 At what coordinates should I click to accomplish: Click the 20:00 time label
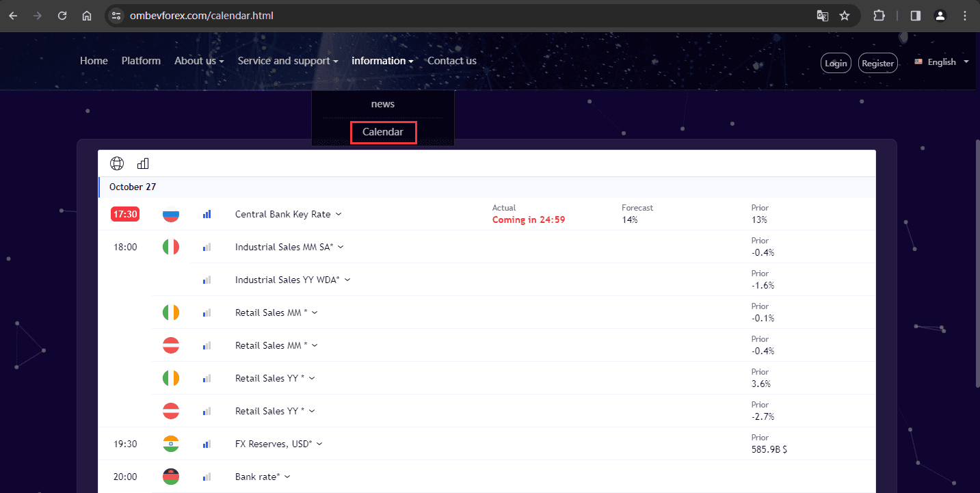click(x=125, y=477)
